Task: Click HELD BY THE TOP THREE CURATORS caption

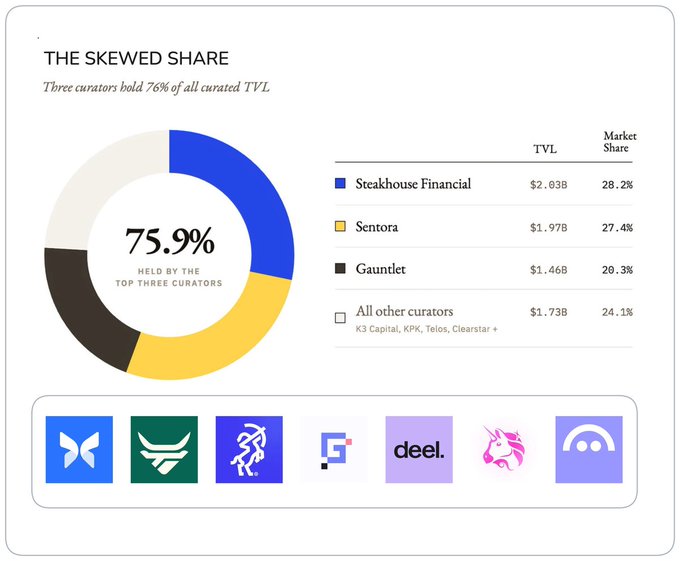Action: coord(169,277)
